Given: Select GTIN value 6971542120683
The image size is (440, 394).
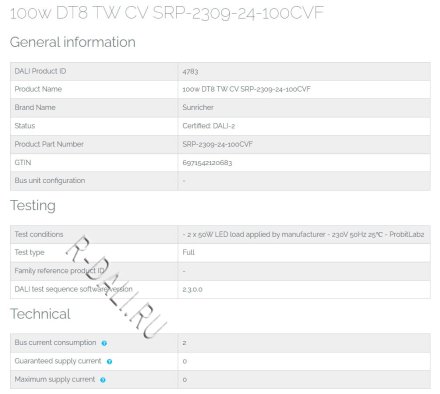Looking at the screenshot, I should [207, 163].
